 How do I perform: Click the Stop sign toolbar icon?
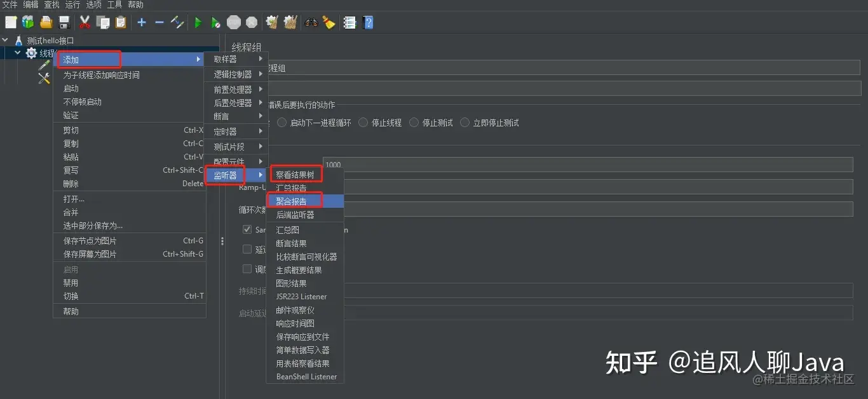234,23
